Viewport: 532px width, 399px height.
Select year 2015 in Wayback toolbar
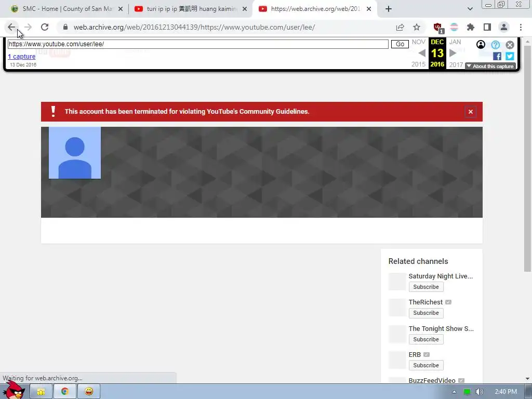(x=418, y=64)
